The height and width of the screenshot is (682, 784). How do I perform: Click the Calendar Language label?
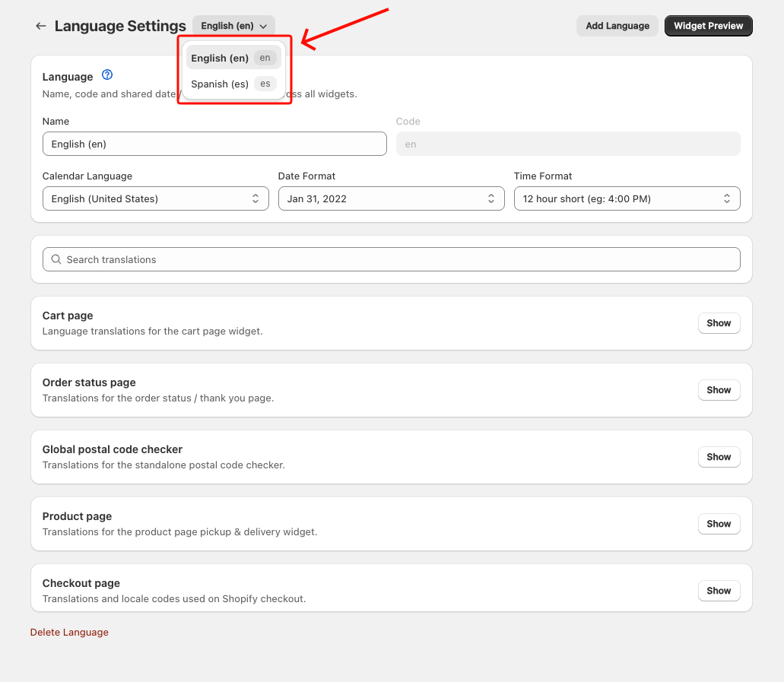click(87, 176)
